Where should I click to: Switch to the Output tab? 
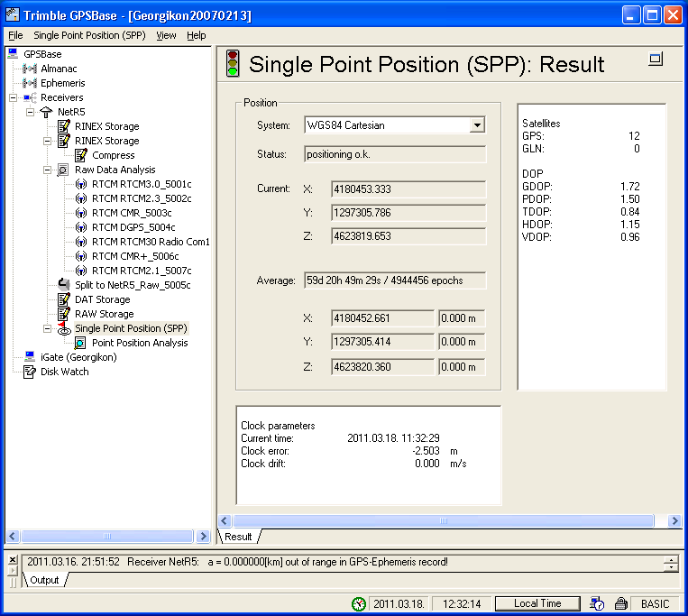tap(44, 580)
